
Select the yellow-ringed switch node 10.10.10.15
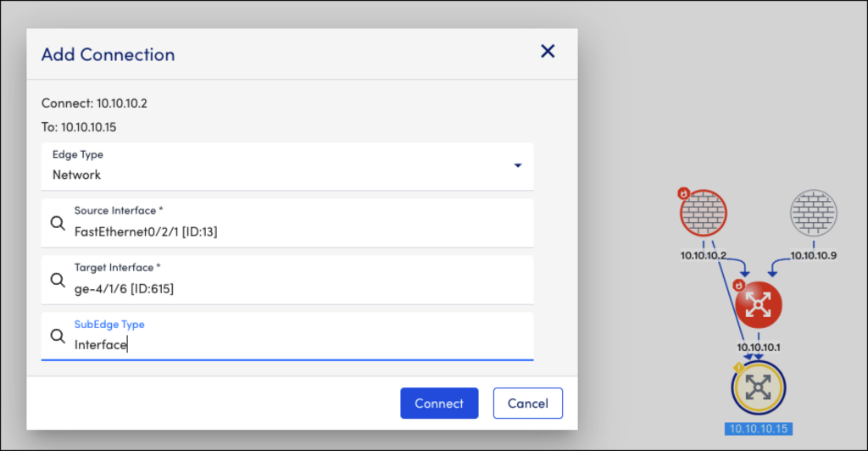click(759, 388)
